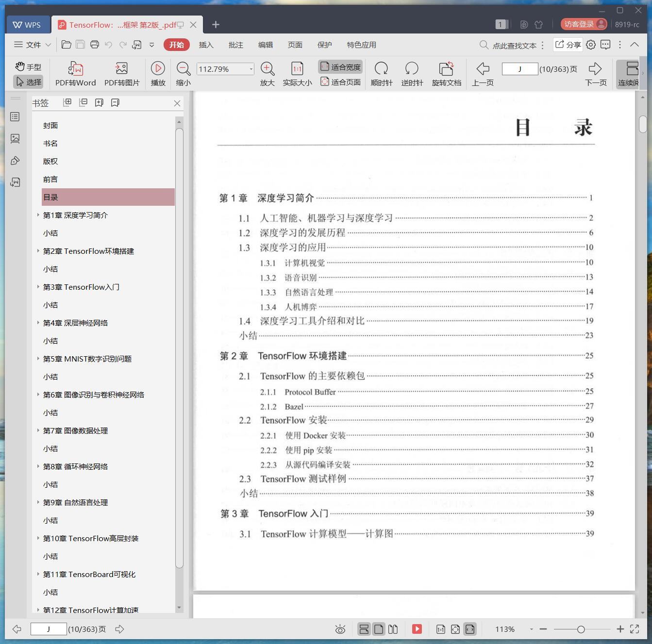The width and height of the screenshot is (652, 644).
Task: Toggle Fit Page (适合页面)
Action: click(341, 82)
